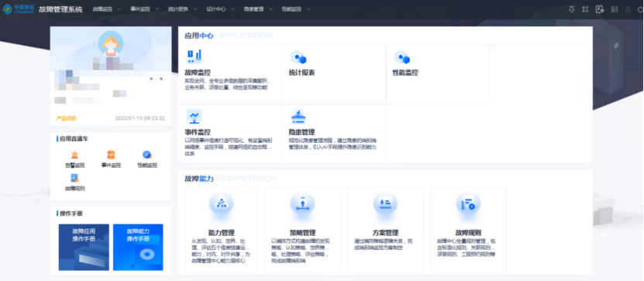
Task: Click the 隐患管理 lightning icon
Action: click(298, 117)
